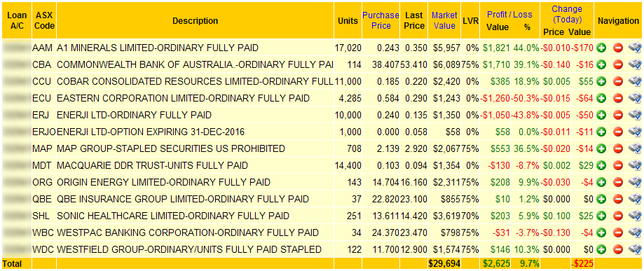Screen dimensions: 644x271
Task: Click green plus icon for ECU row
Action: pyautogui.click(x=602, y=98)
